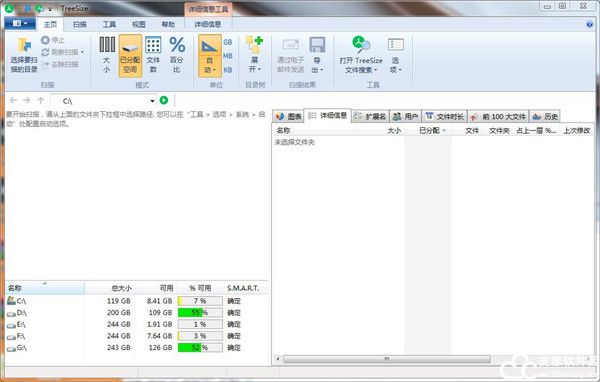Select the 119 GB total size cell

pyautogui.click(x=119, y=301)
